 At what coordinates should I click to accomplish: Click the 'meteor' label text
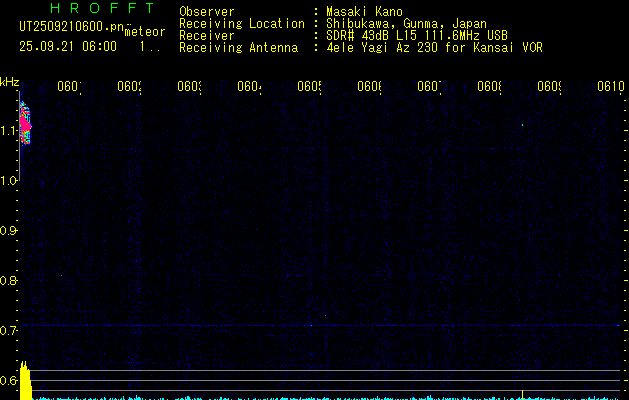pos(144,31)
